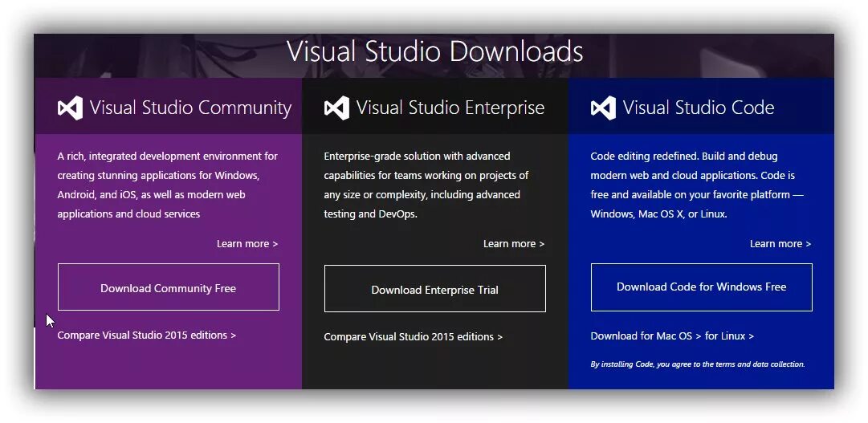The image size is (868, 423).
Task: Open Learn more under Visual Studio Enterprise
Action: click(x=514, y=244)
